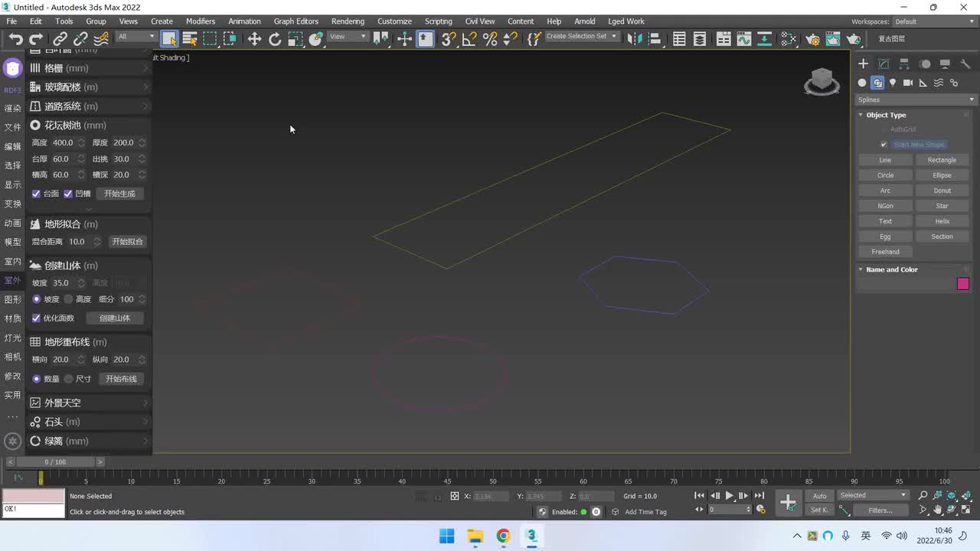
Task: Click the Select and Link chain icon
Action: [x=60, y=39]
